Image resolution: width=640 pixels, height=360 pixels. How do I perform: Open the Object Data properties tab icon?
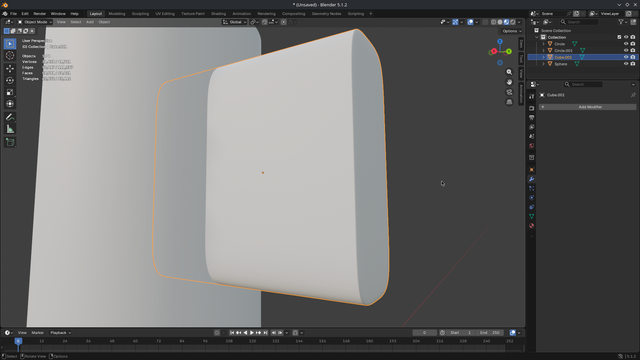click(x=531, y=216)
